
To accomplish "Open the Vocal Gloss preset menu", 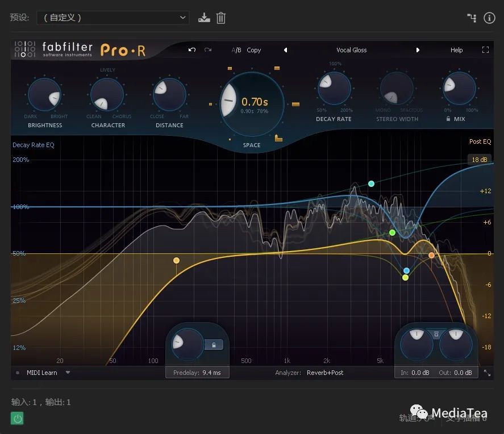I will 351,50.
